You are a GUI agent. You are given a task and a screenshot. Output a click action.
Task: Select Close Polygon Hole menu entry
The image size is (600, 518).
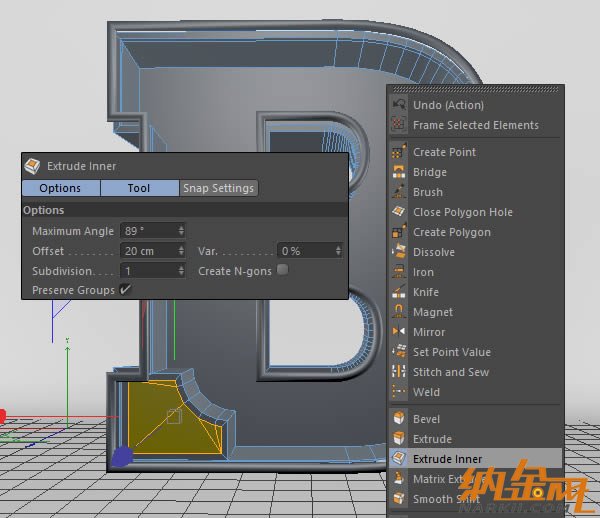[476, 212]
